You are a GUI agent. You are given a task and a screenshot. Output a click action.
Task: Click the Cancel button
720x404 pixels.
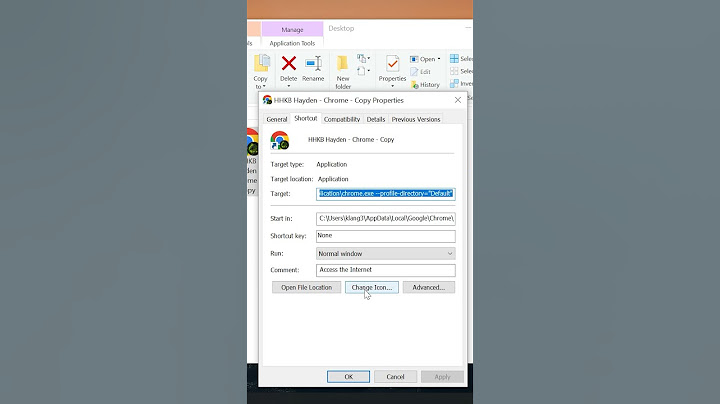tap(395, 376)
